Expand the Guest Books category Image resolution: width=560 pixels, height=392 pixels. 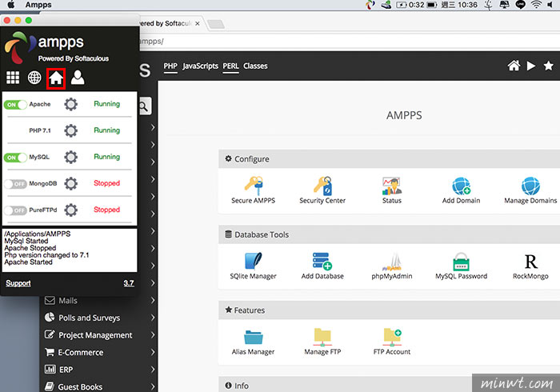coord(153,386)
